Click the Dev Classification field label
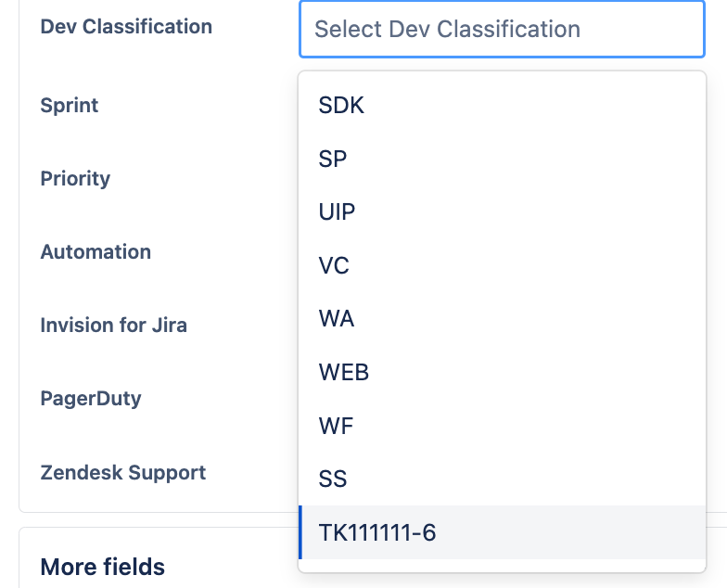Image resolution: width=727 pixels, height=588 pixels. tap(126, 26)
